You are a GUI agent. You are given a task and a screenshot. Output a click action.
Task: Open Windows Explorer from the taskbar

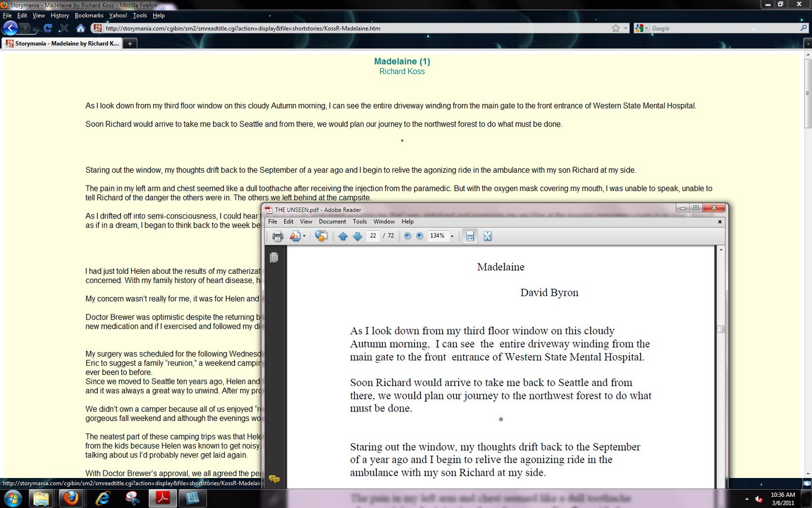(x=41, y=499)
